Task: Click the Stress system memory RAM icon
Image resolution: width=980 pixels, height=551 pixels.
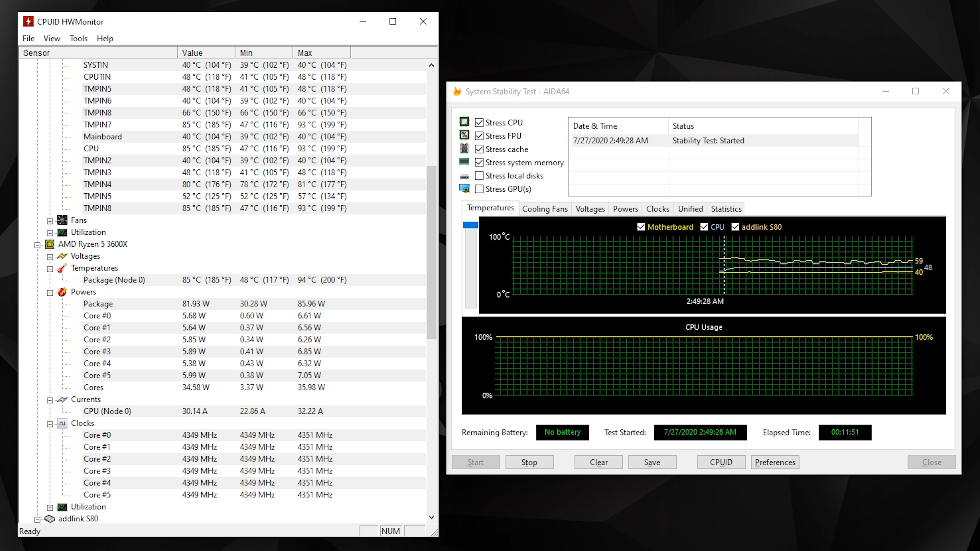Action: (464, 162)
